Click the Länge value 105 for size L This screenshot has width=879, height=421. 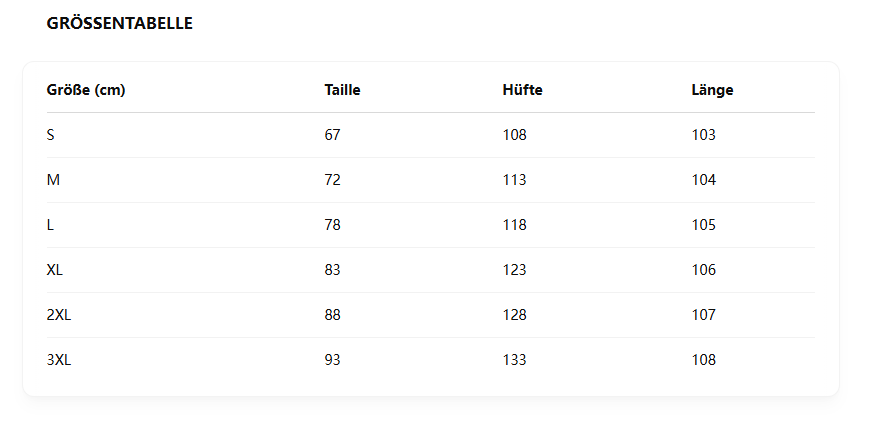tap(704, 225)
